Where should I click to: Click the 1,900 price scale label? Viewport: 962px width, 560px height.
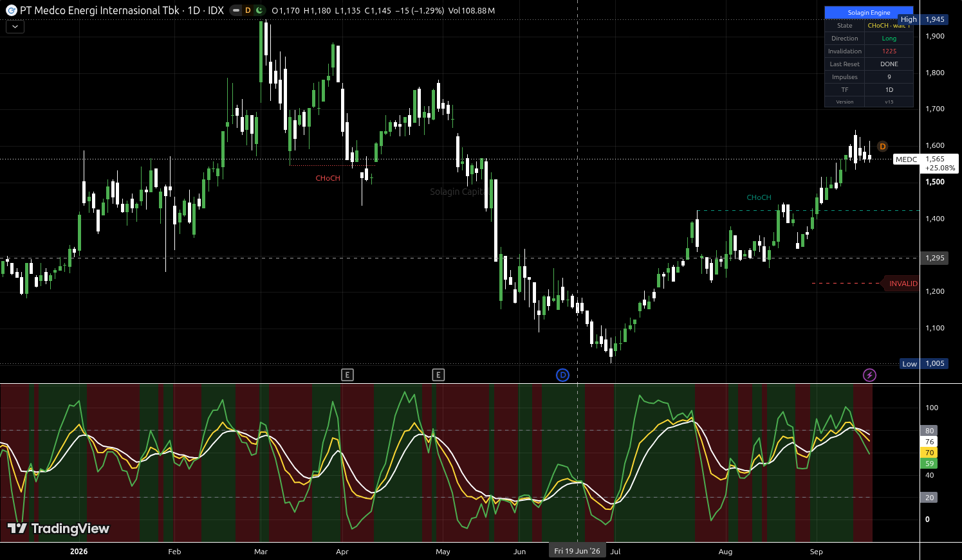coord(935,36)
